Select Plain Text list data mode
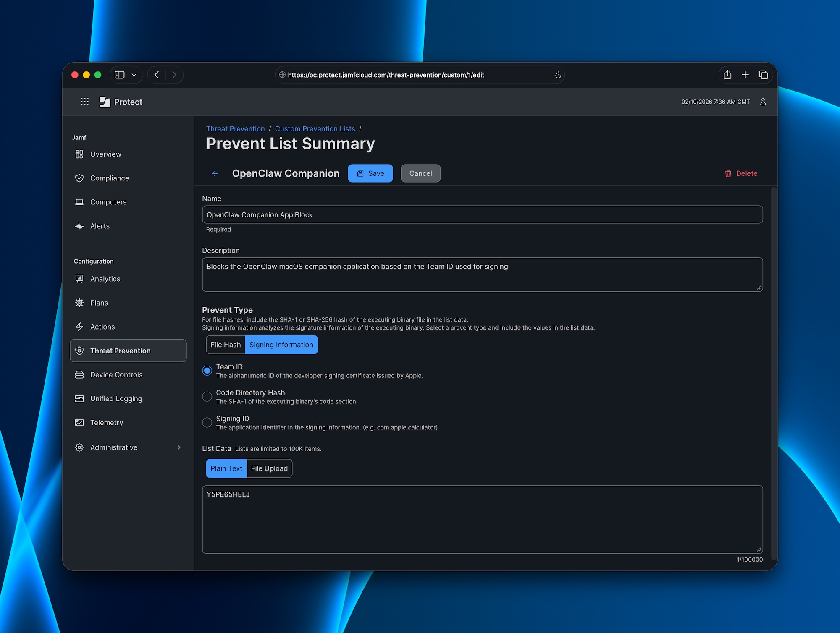This screenshot has width=840, height=633. click(x=226, y=468)
